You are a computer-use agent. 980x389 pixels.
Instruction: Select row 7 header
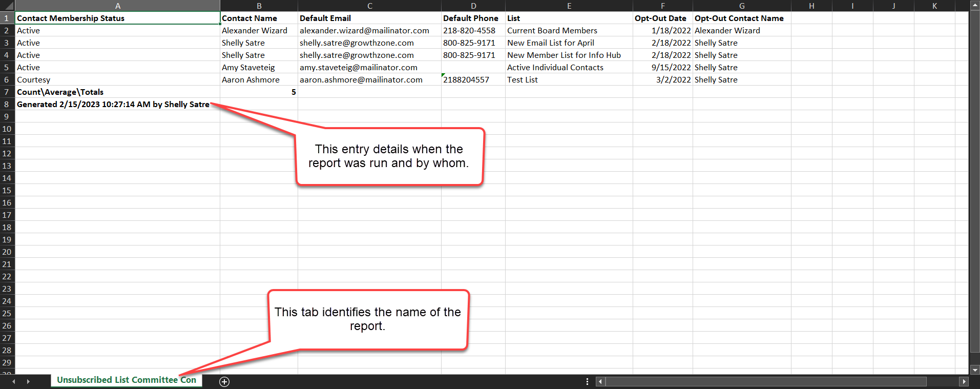tap(7, 92)
